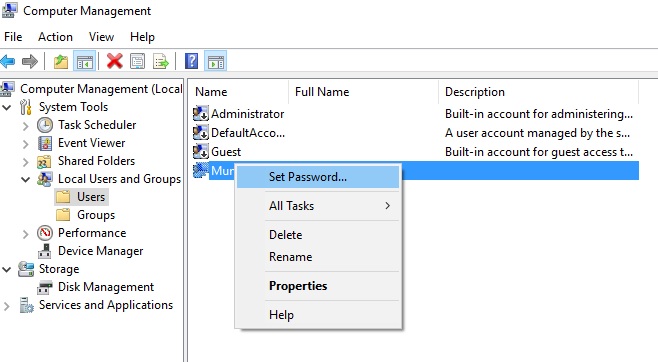
Task: Open the Properties toolbar icon
Action: 138,62
